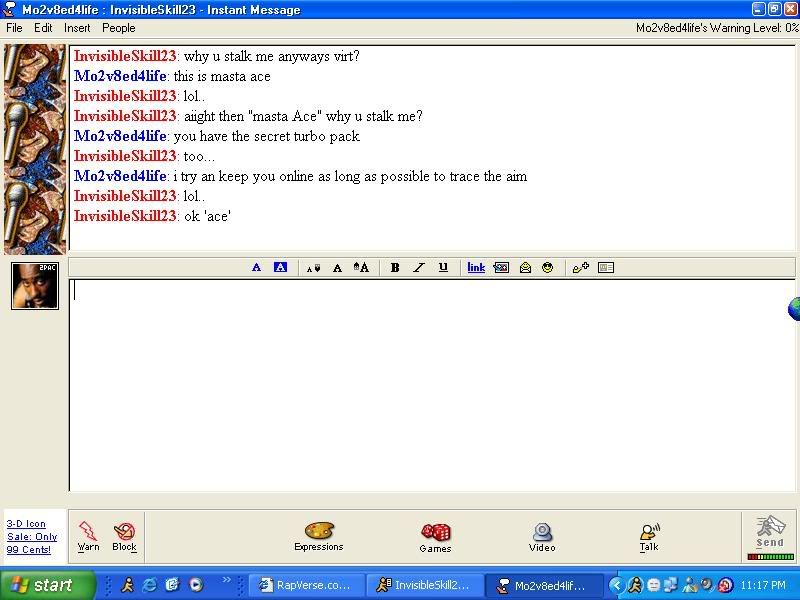This screenshot has height=600, width=800.
Task: Click the Warning Level 0% text
Action: point(717,28)
